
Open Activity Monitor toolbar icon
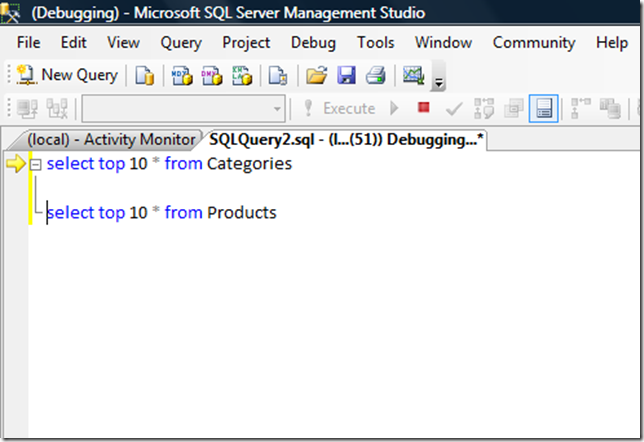pyautogui.click(x=413, y=76)
